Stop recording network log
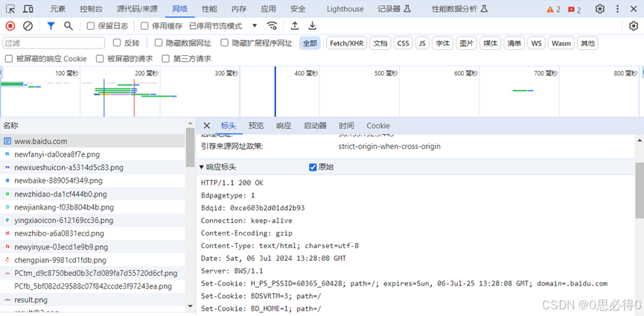Viewport: 644px width, 316px height. pos(10,26)
